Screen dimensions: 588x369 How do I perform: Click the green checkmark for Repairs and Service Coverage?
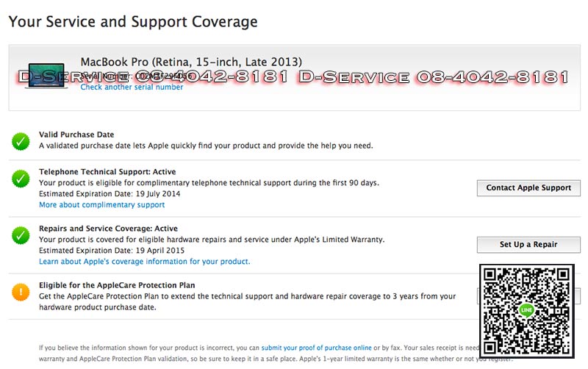pyautogui.click(x=21, y=235)
